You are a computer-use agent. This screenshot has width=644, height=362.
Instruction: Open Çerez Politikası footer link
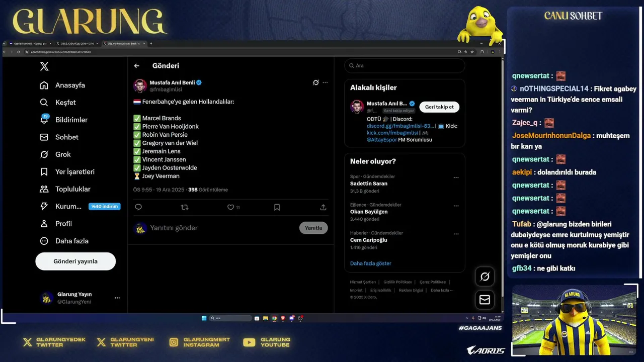coord(433,282)
